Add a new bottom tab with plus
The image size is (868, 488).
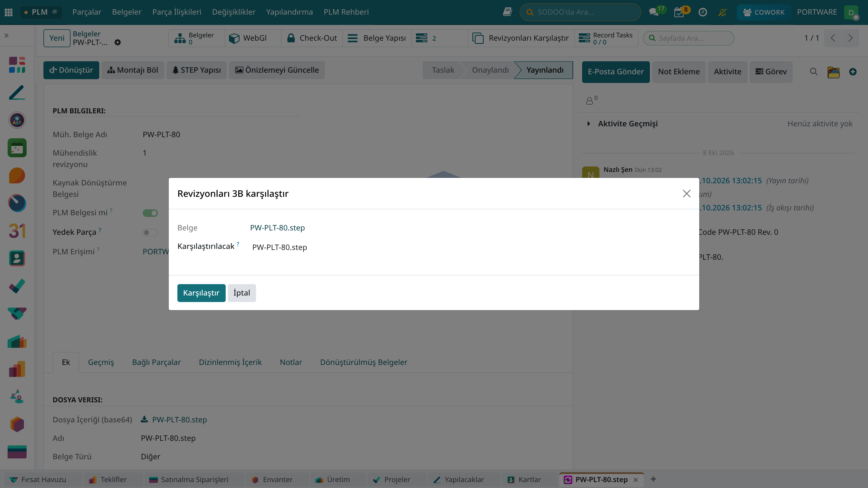point(653,479)
